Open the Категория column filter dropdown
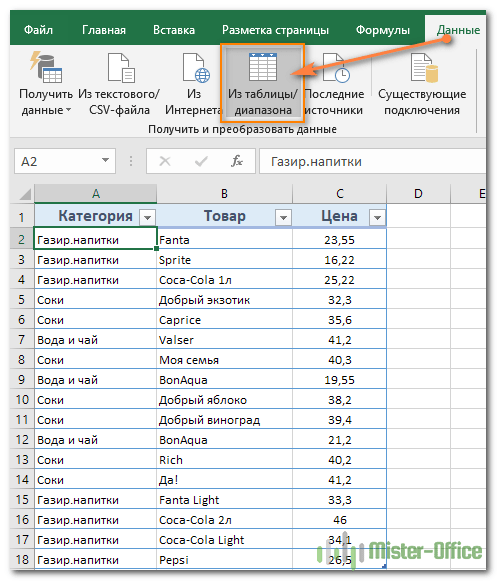The image size is (497, 581). 148,218
